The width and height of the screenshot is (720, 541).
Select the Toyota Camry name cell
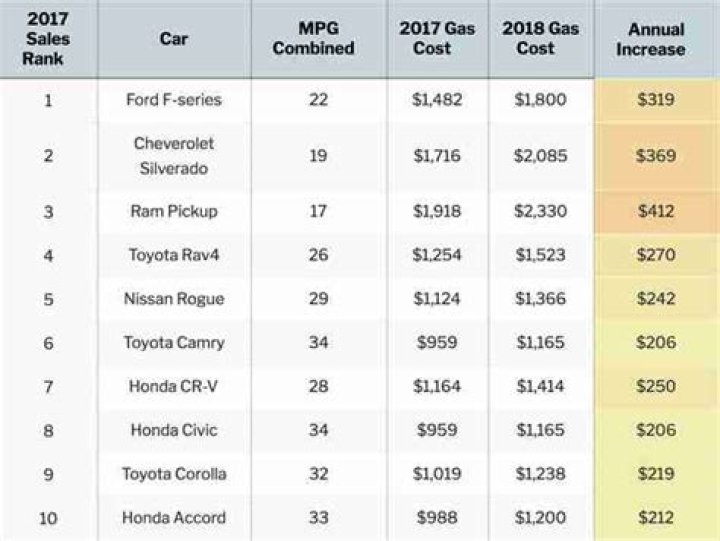click(174, 343)
